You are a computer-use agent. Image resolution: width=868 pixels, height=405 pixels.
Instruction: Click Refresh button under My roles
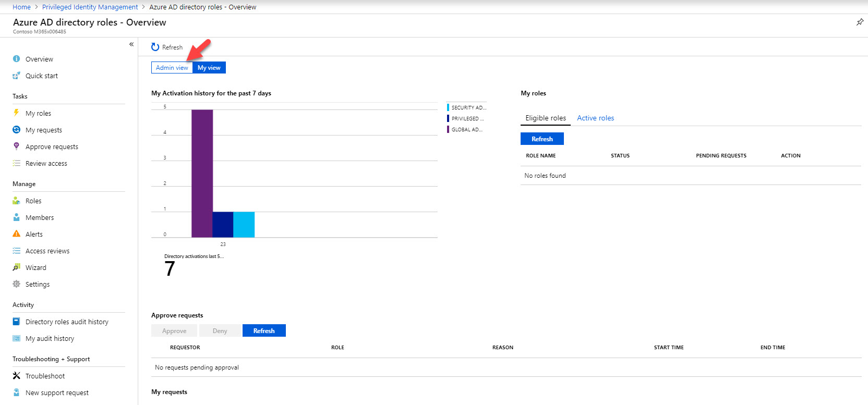point(542,139)
